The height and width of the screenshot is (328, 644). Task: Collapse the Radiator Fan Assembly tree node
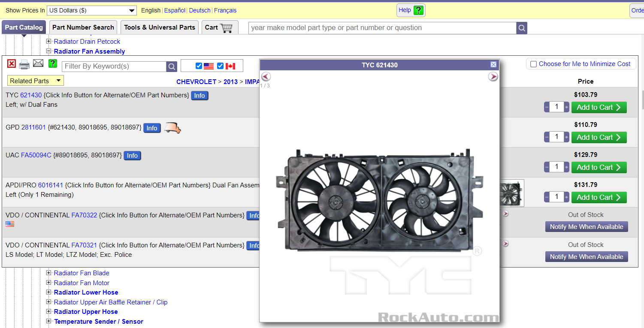pos(49,51)
